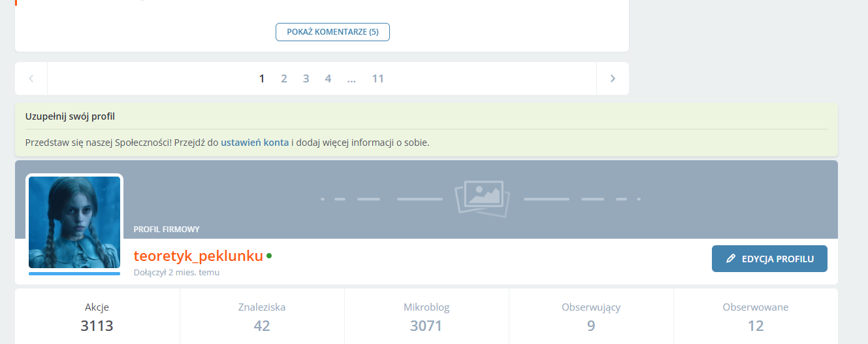Click the banner image placeholder icon
Image resolution: width=868 pixels, height=344 pixels.
click(x=481, y=198)
